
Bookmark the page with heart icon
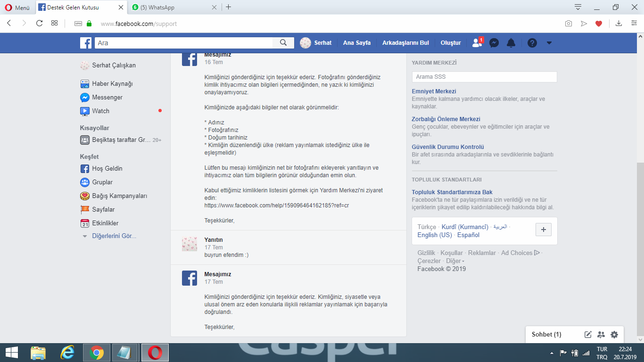(599, 24)
